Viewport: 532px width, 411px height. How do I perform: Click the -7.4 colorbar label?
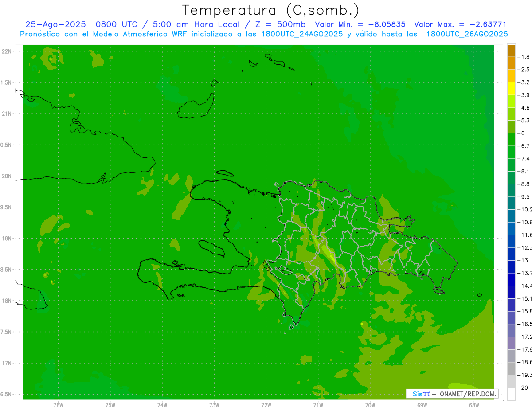pos(524,159)
